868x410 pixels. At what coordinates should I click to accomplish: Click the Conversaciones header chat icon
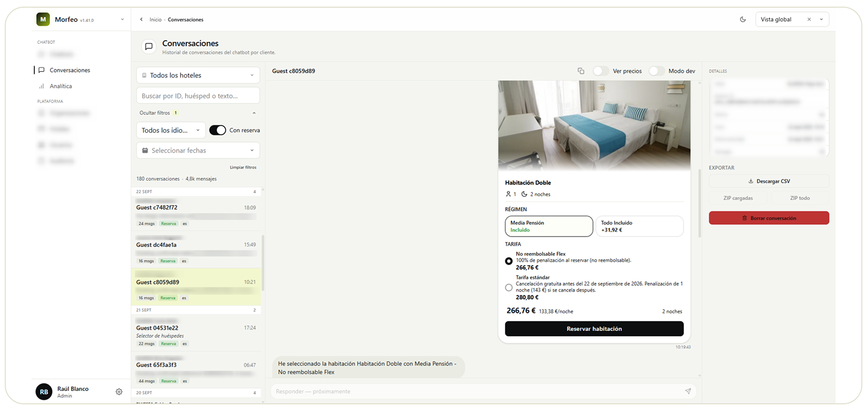click(149, 47)
